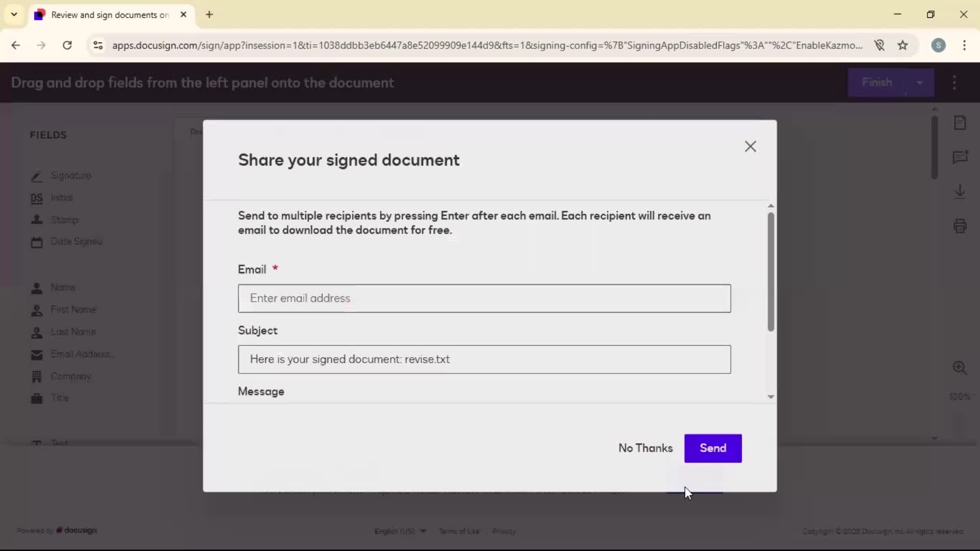Image resolution: width=980 pixels, height=551 pixels.
Task: Click the dialog vertical scrollbar thumb
Action: (771, 271)
